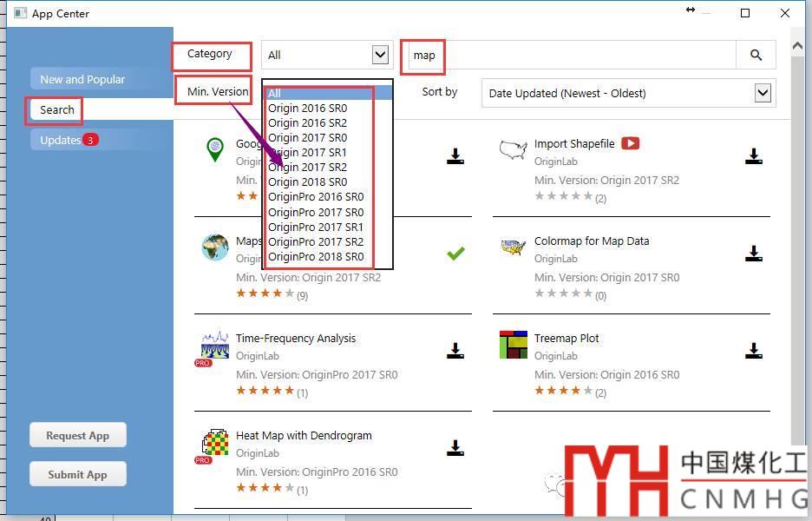Download Heat Map with Dendrogram app
Image resolution: width=812 pixels, height=521 pixels.
click(455, 448)
